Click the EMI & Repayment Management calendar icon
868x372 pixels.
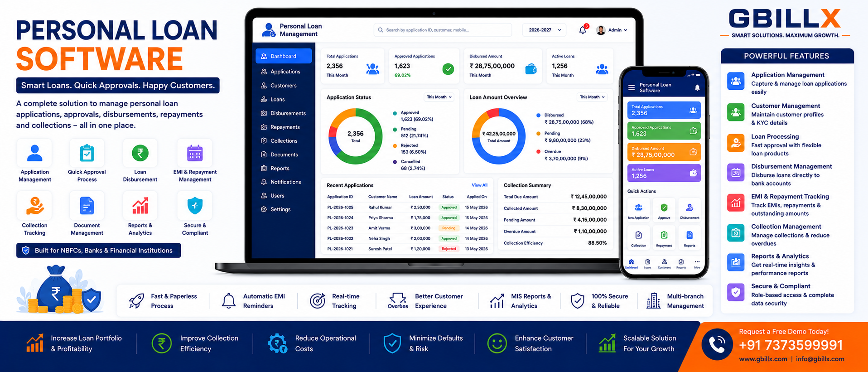[x=195, y=153]
